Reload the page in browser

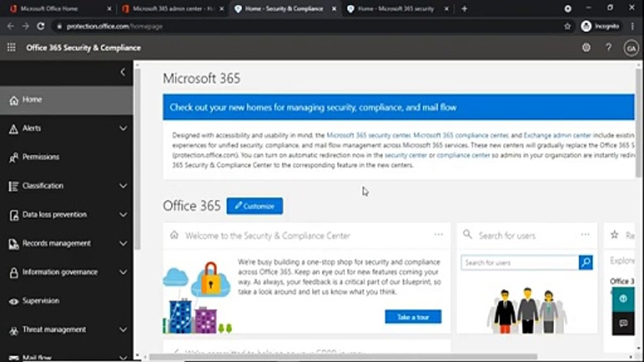(40, 26)
